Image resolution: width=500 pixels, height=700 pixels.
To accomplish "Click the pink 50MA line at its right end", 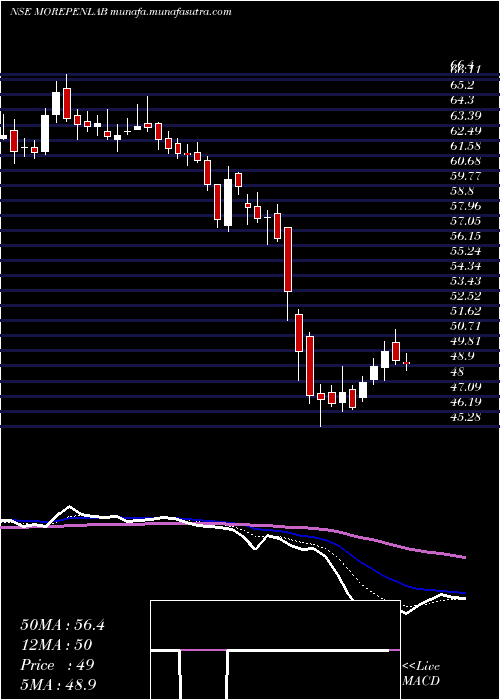I will tap(463, 557).
